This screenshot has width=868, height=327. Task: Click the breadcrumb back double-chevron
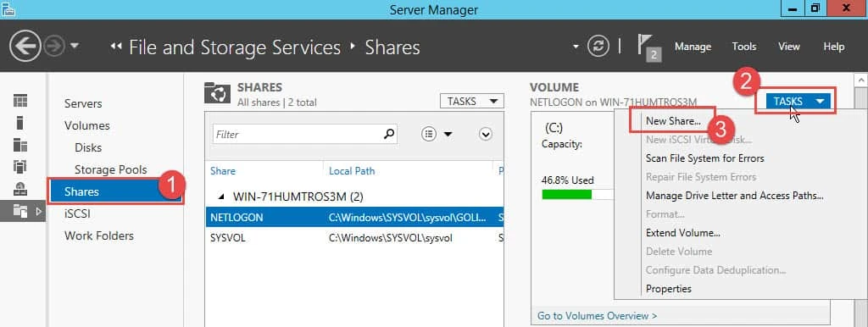coord(115,47)
